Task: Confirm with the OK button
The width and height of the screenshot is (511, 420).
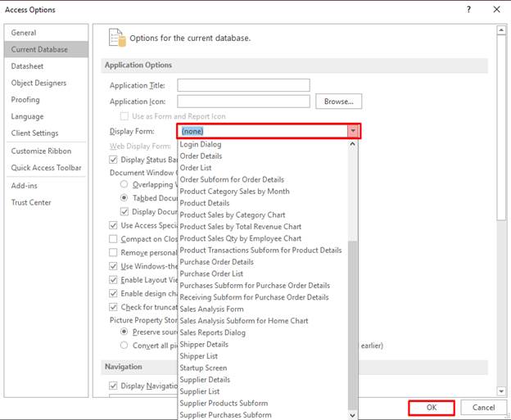Action: click(x=432, y=407)
